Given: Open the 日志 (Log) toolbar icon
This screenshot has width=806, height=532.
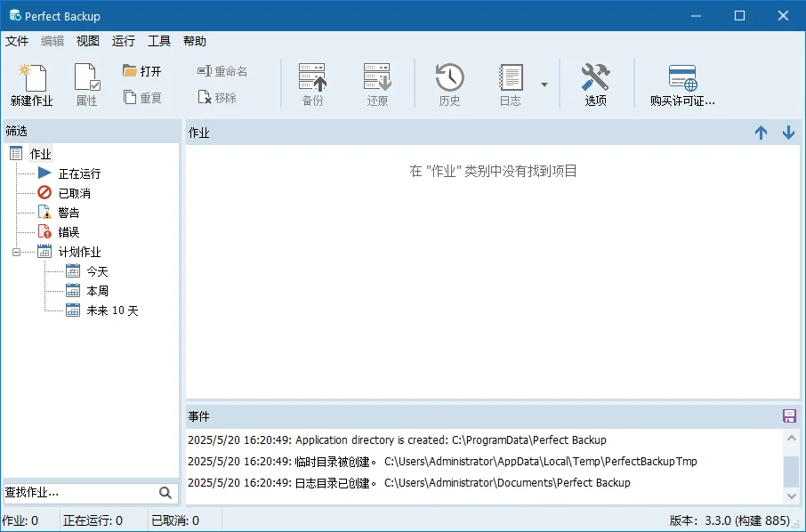Looking at the screenshot, I should coord(511,85).
